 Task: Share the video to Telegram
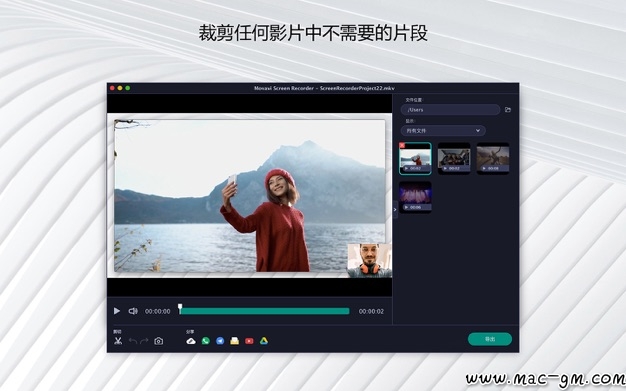[220, 341]
